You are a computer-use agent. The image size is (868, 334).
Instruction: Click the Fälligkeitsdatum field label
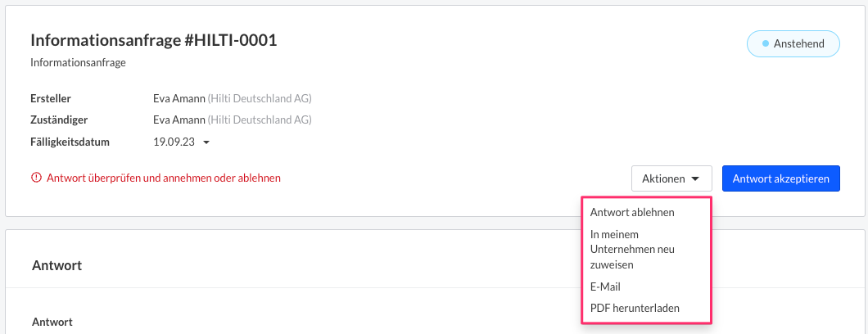click(70, 142)
